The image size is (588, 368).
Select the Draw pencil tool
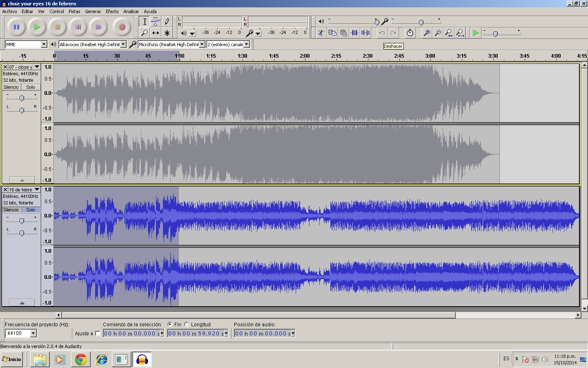(167, 21)
